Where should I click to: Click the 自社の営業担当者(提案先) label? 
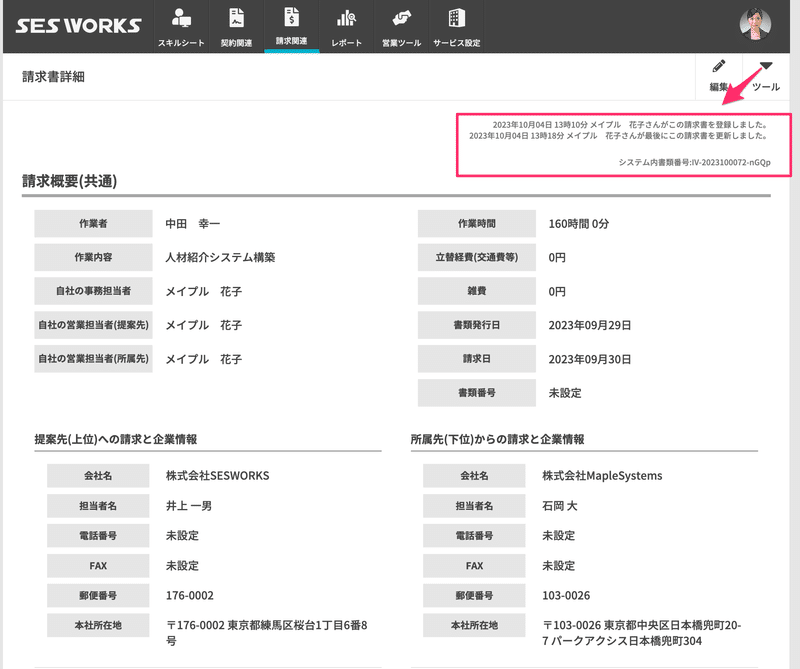pyautogui.click(x=93, y=325)
